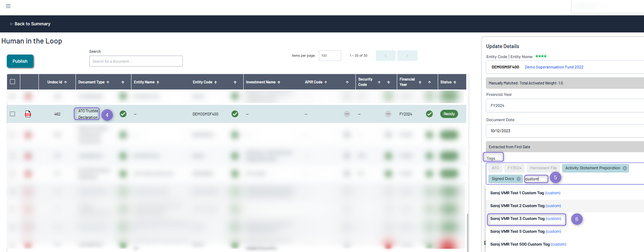Viewport: 644px width, 252px height.
Task: Click green check beside FY2024 in row
Action: click(429, 114)
